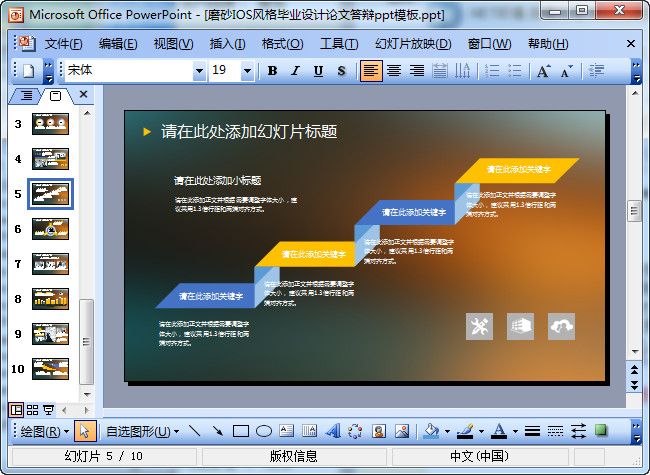The width and height of the screenshot is (650, 475).
Task: Open the 幻灯片放映(D) menu
Action: [x=413, y=44]
